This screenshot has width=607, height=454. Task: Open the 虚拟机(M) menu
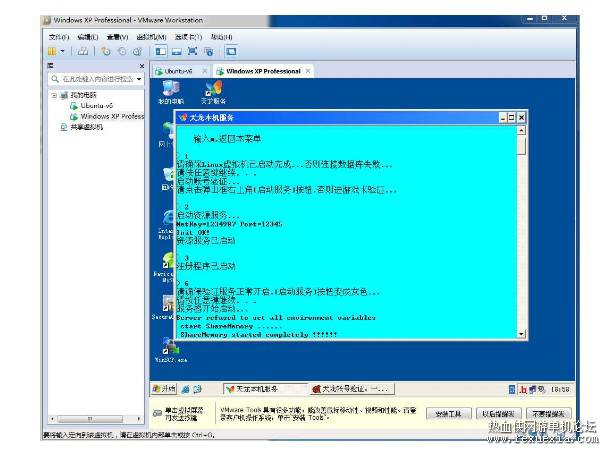(x=151, y=37)
